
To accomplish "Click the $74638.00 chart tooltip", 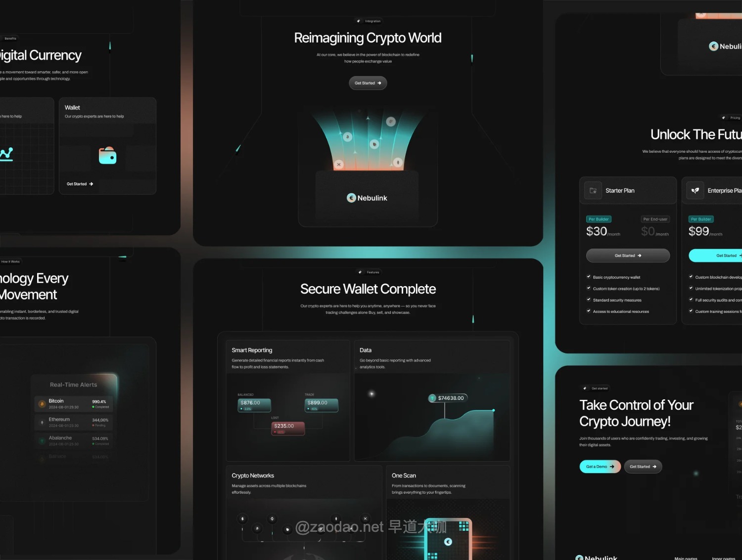I will pos(448,398).
